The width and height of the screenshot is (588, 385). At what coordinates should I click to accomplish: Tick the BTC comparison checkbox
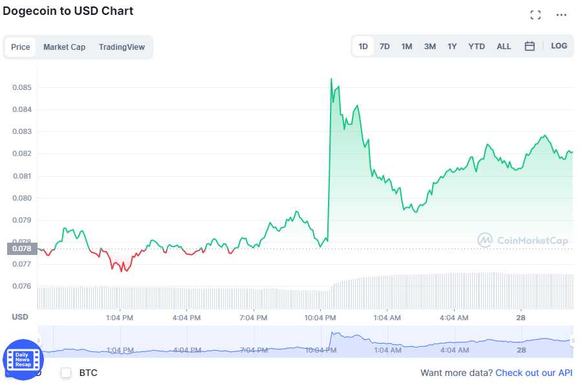[66, 373]
